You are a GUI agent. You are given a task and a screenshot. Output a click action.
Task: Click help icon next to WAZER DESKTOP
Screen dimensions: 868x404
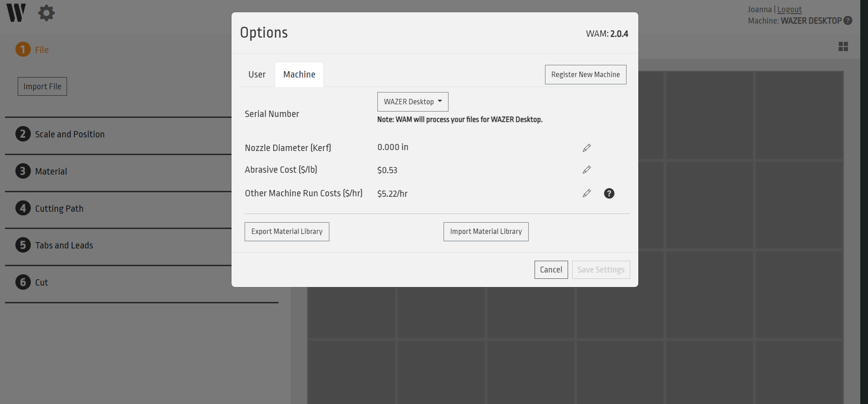tap(848, 20)
